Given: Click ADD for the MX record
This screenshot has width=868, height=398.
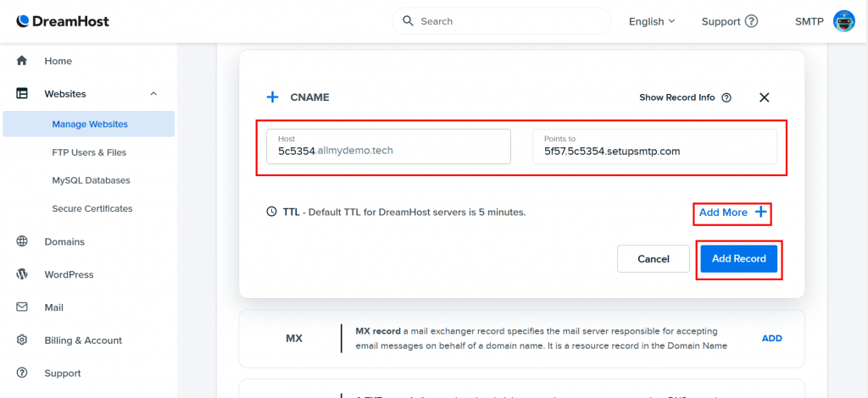Looking at the screenshot, I should (x=772, y=339).
